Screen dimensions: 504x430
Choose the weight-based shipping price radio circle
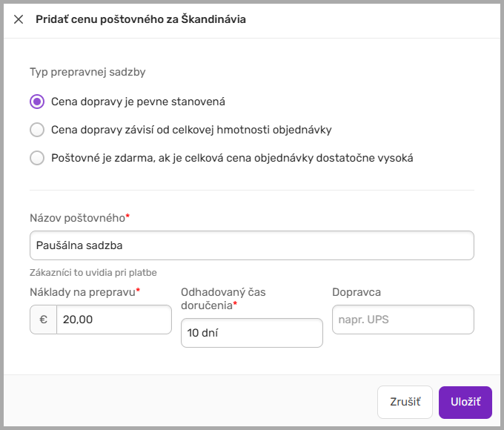(37, 130)
